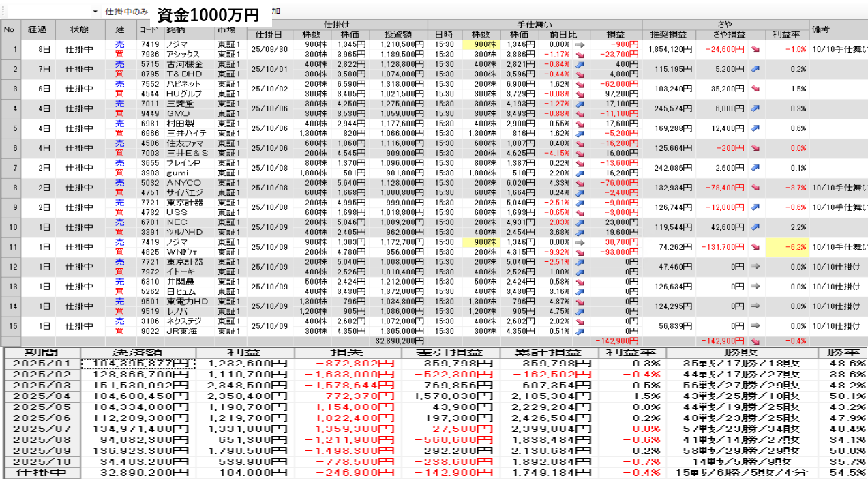
Task: Click the 利益率 column header
Action: click(x=785, y=34)
